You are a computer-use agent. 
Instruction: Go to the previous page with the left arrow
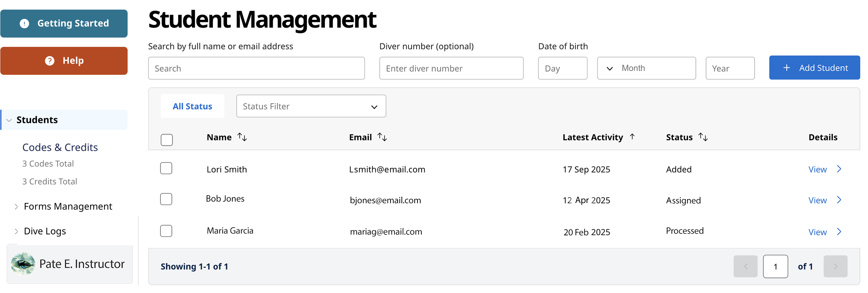tap(746, 267)
